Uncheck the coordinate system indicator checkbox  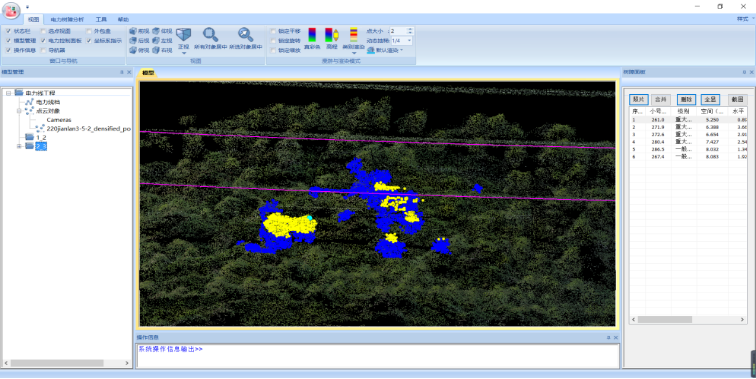[89, 41]
